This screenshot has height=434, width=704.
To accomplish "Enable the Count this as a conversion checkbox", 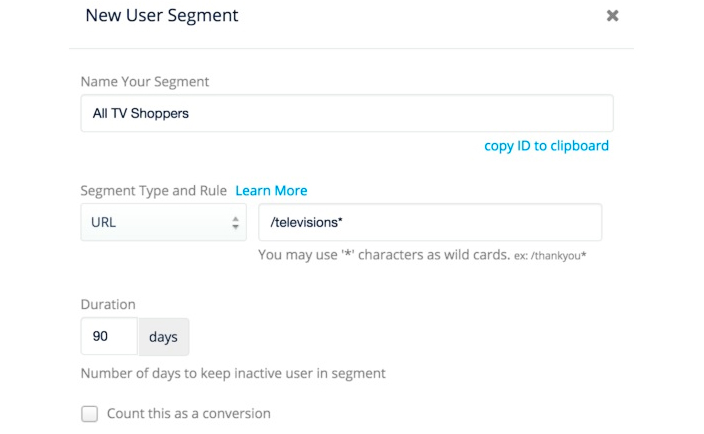I will [x=90, y=414].
